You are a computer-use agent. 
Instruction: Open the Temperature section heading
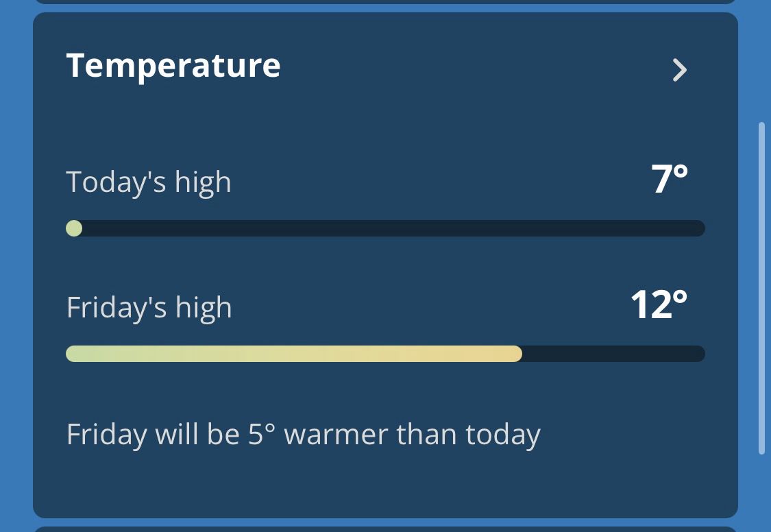pos(173,66)
